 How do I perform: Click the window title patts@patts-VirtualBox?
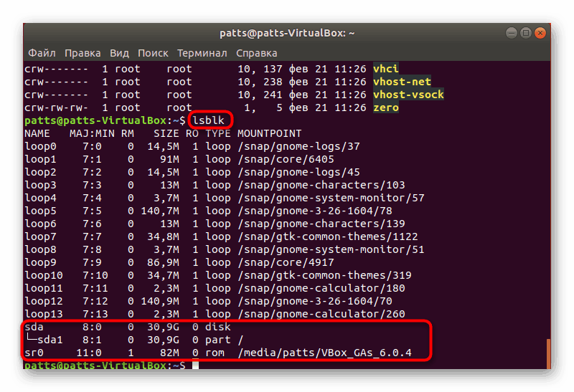click(287, 33)
